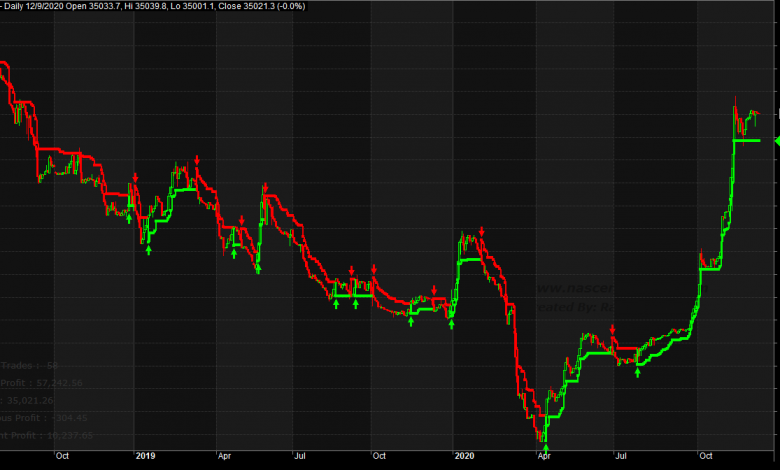Click the green buy arrow at April 2020 low

tap(546, 448)
